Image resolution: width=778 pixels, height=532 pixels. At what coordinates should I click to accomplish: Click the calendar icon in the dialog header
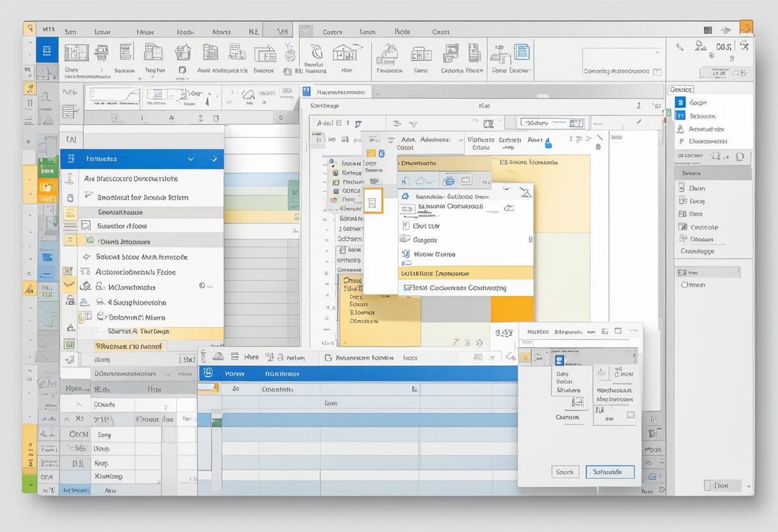(x=618, y=332)
